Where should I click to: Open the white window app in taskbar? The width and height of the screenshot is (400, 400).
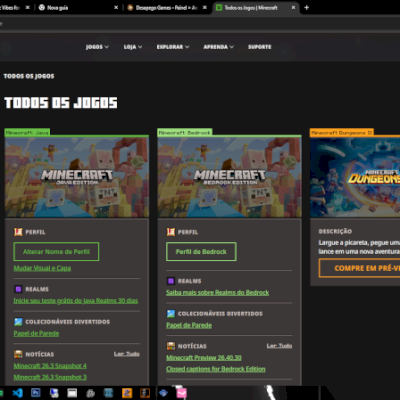point(72,393)
